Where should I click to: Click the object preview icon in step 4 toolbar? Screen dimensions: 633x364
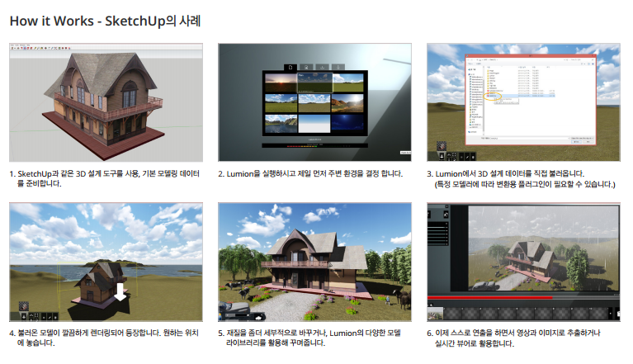(24, 307)
